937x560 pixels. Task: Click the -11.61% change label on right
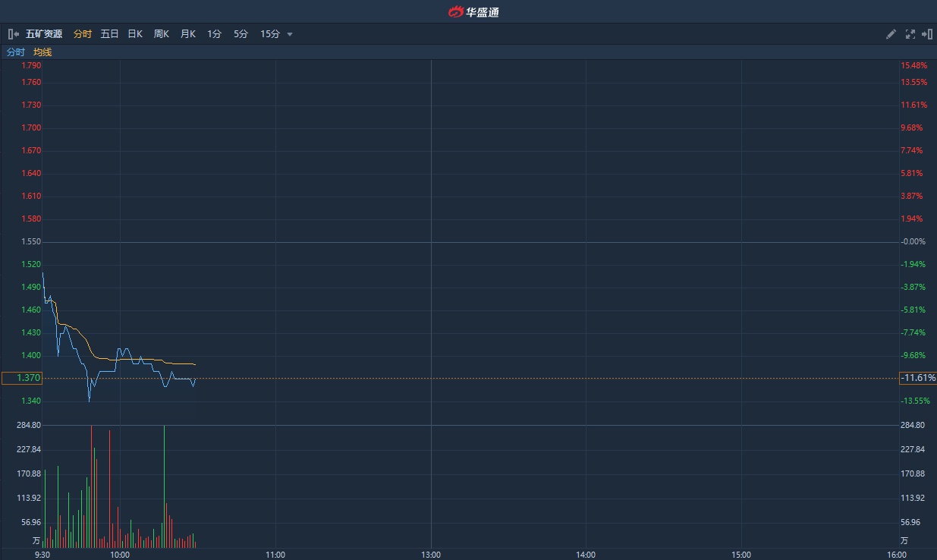917,378
